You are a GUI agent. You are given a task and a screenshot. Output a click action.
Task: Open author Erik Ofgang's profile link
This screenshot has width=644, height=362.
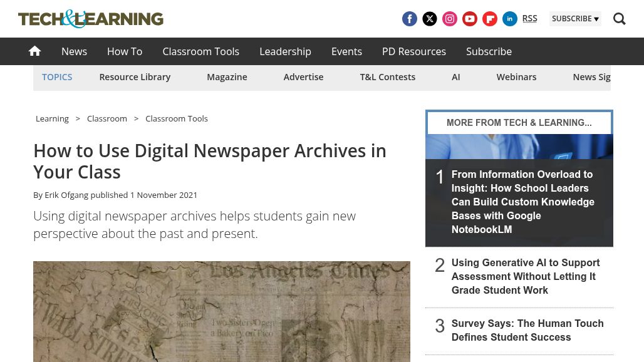coord(66,195)
